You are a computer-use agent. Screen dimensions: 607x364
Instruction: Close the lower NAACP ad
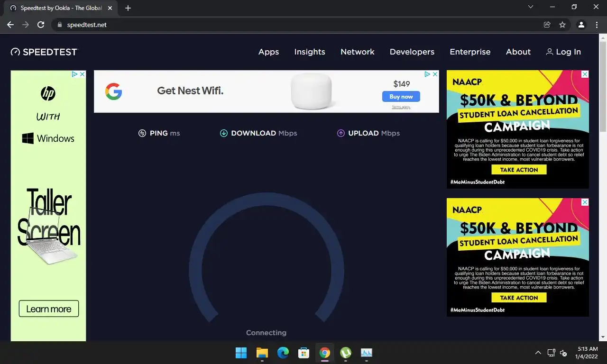(585, 202)
